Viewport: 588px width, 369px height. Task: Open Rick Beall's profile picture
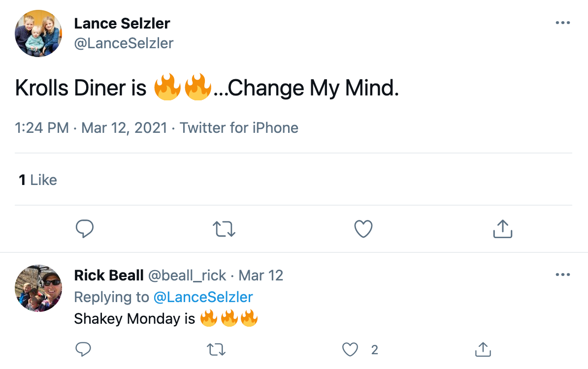coord(38,288)
